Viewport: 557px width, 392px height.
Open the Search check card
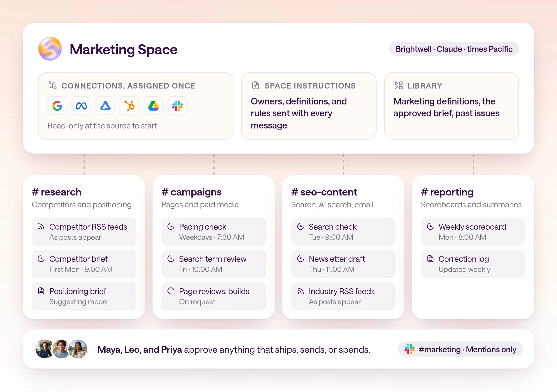(x=343, y=232)
